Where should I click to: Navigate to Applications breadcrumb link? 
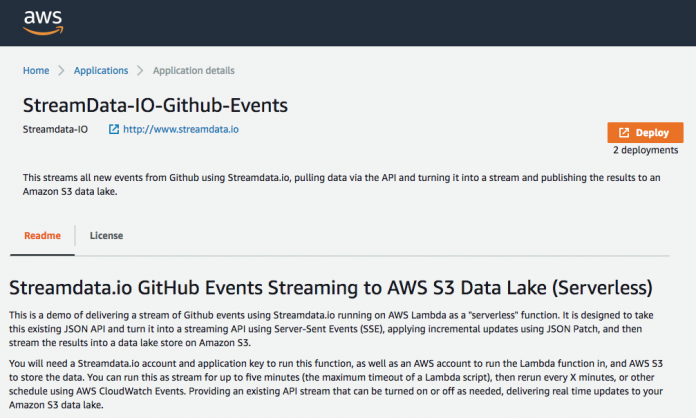[x=100, y=71]
